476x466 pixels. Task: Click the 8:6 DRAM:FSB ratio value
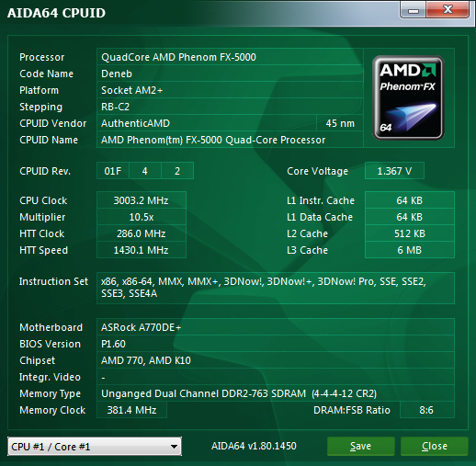(x=426, y=410)
